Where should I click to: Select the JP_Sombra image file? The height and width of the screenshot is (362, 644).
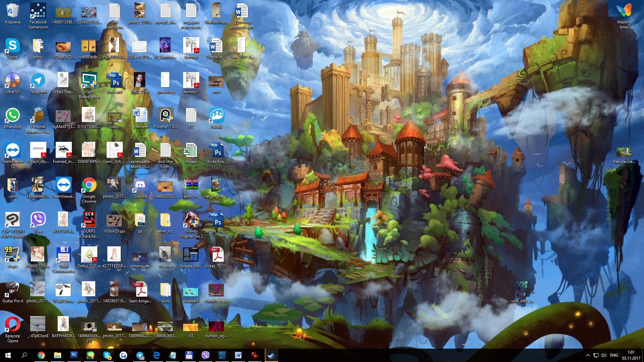coord(165,49)
